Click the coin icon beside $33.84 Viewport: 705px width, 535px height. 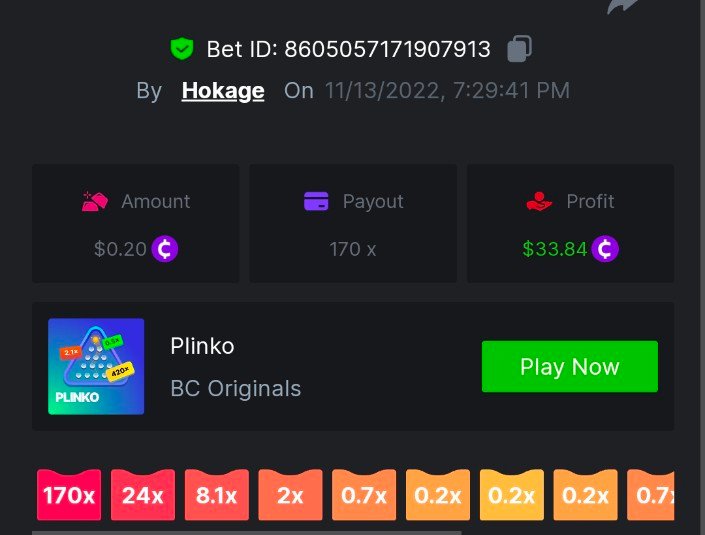pos(605,249)
